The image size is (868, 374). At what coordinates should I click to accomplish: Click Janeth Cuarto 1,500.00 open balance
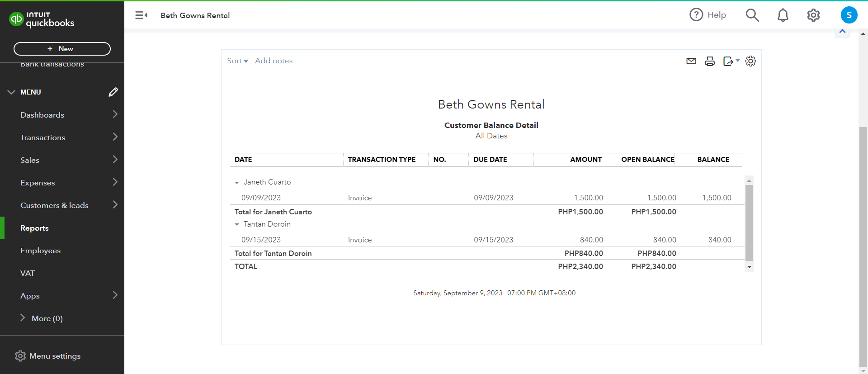point(662,198)
